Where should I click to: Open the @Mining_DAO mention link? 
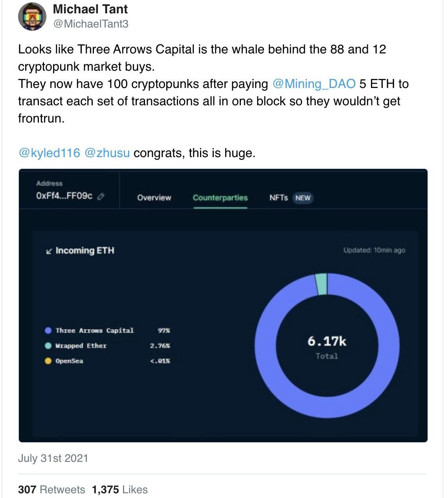coord(314,84)
